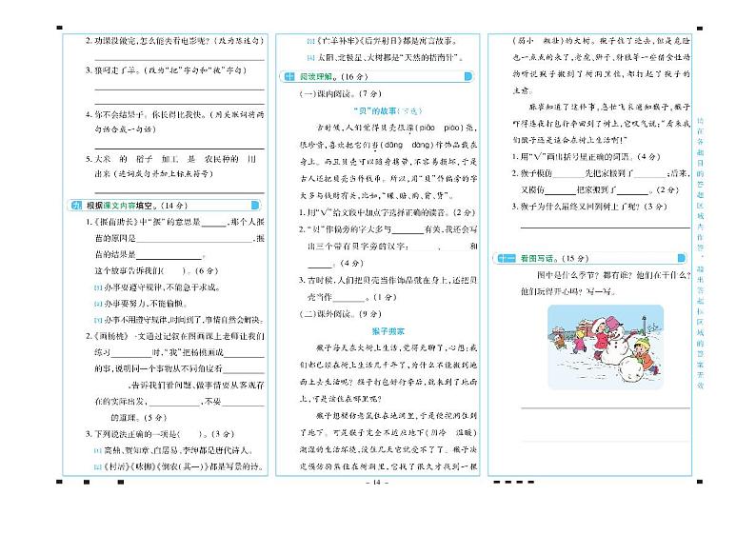
Task: Select option 太阳、北极星、大树
Action: click(386, 58)
